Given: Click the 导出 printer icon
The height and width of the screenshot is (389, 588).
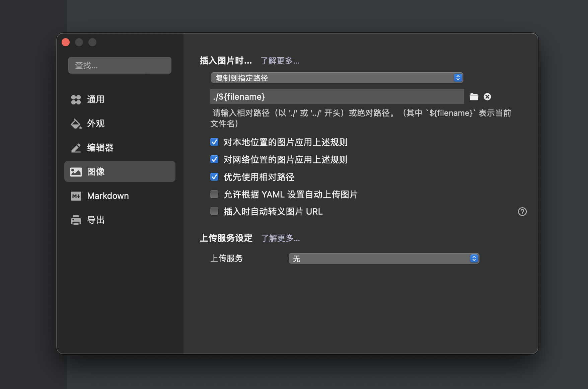Looking at the screenshot, I should coord(76,220).
